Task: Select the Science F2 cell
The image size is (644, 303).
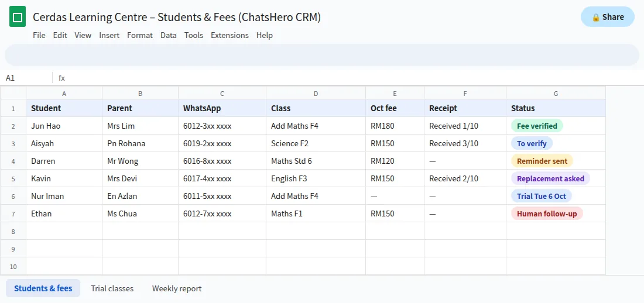Action: [316, 144]
